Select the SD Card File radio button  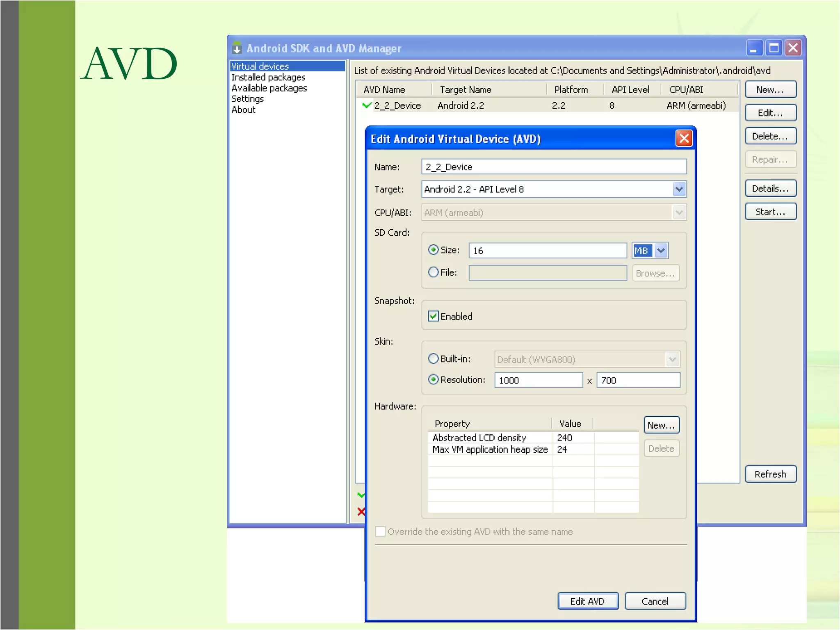click(433, 272)
